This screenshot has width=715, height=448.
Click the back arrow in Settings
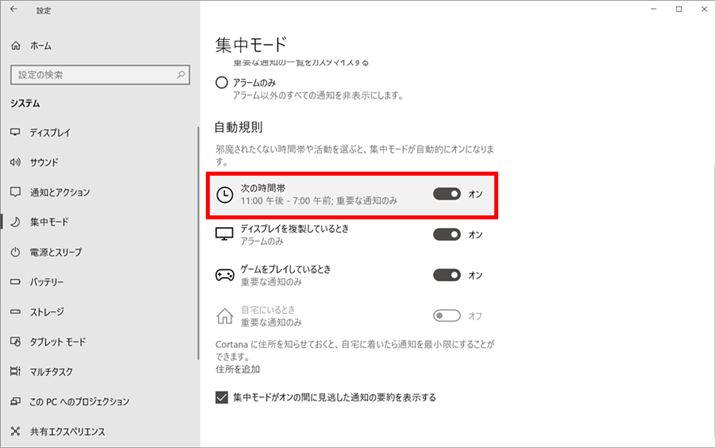pos(14,9)
